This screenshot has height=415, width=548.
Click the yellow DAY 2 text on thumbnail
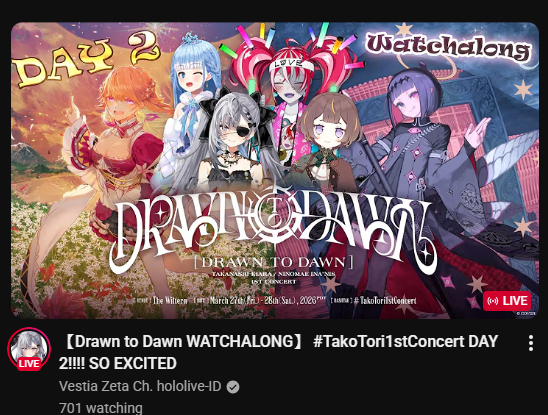[x=86, y=58]
